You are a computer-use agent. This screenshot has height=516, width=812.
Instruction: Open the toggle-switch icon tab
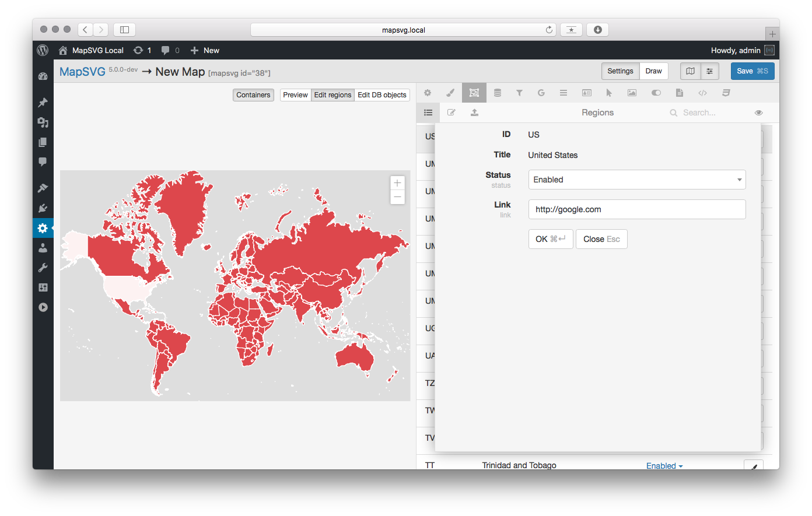pos(656,93)
